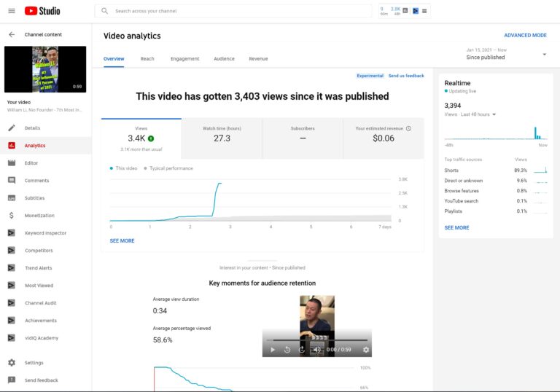Viewport: 560px width, 392px height.
Task: Open Settings from the sidebar
Action: 34,363
